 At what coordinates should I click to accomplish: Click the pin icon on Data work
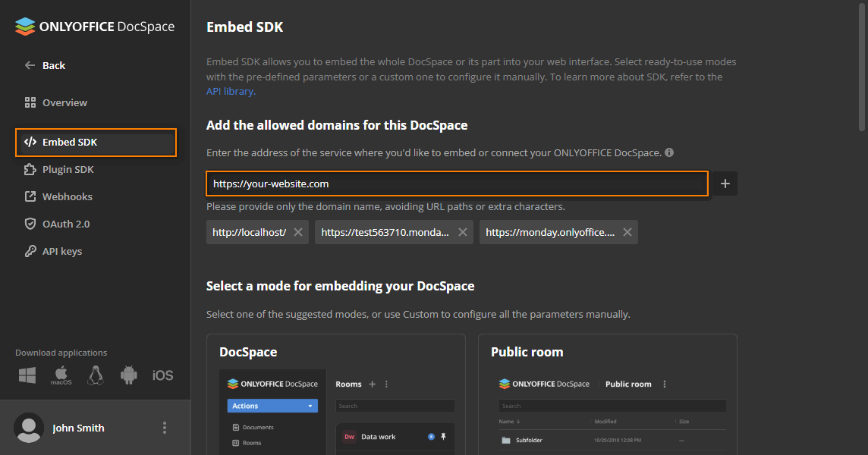click(x=443, y=437)
